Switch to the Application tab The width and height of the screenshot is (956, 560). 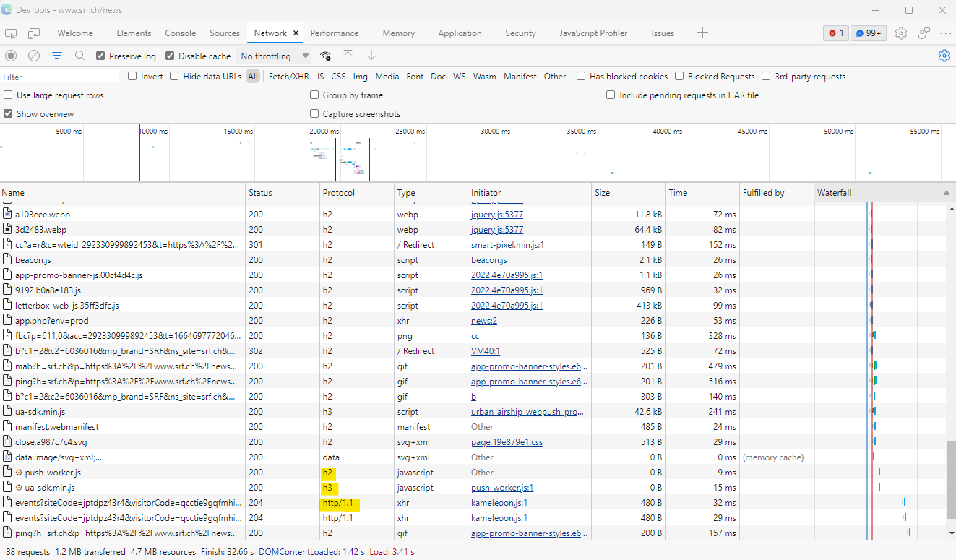pyautogui.click(x=460, y=33)
